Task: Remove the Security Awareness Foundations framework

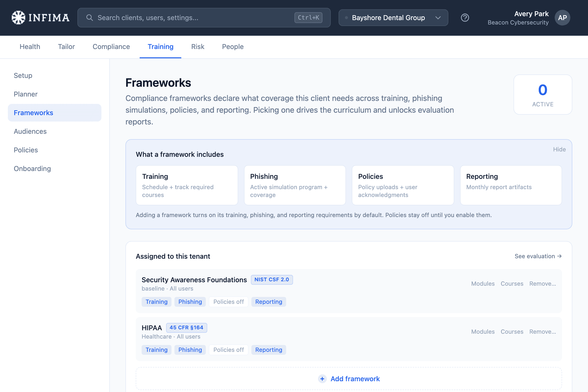Action: (542, 284)
